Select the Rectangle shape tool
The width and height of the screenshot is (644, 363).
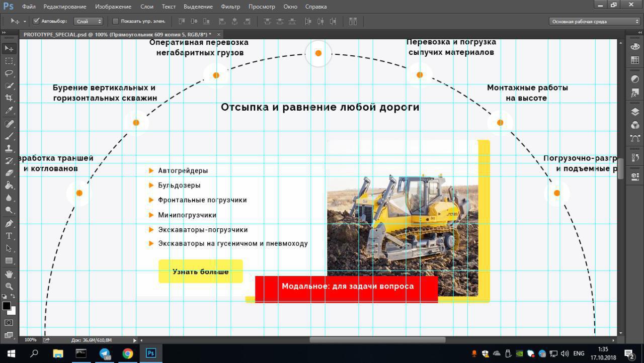click(x=9, y=261)
